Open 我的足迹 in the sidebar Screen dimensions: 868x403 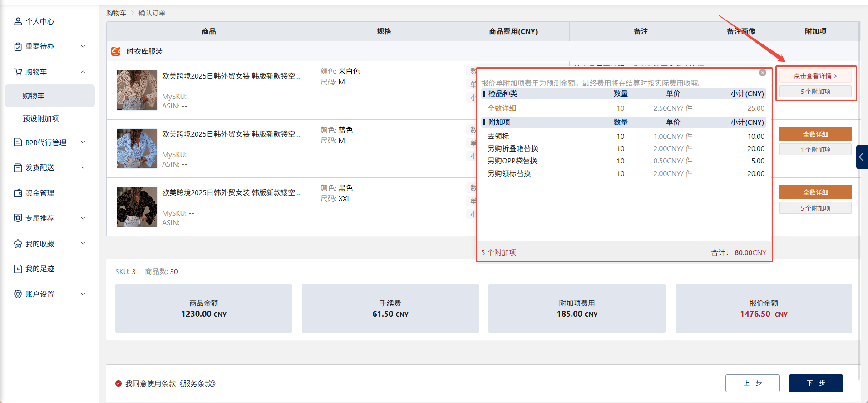tap(40, 269)
